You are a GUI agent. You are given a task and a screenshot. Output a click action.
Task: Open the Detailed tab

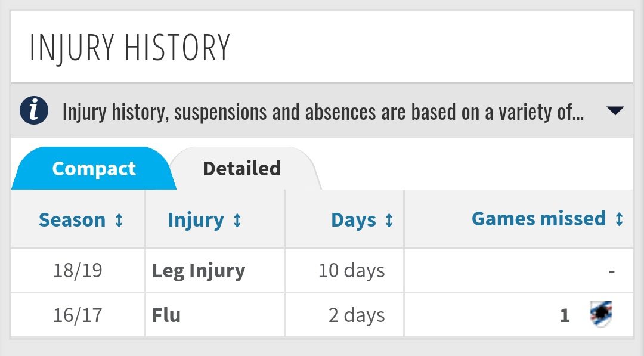coord(241,169)
